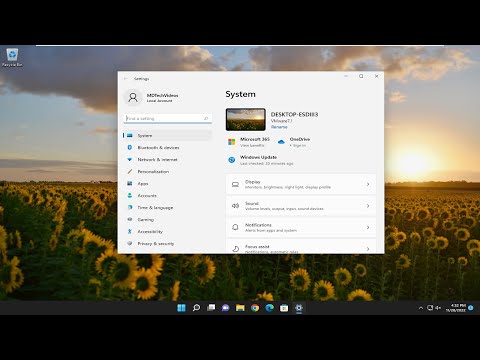This screenshot has width=480, height=360.
Task: Expand the Sound row chevron
Action: (368, 206)
